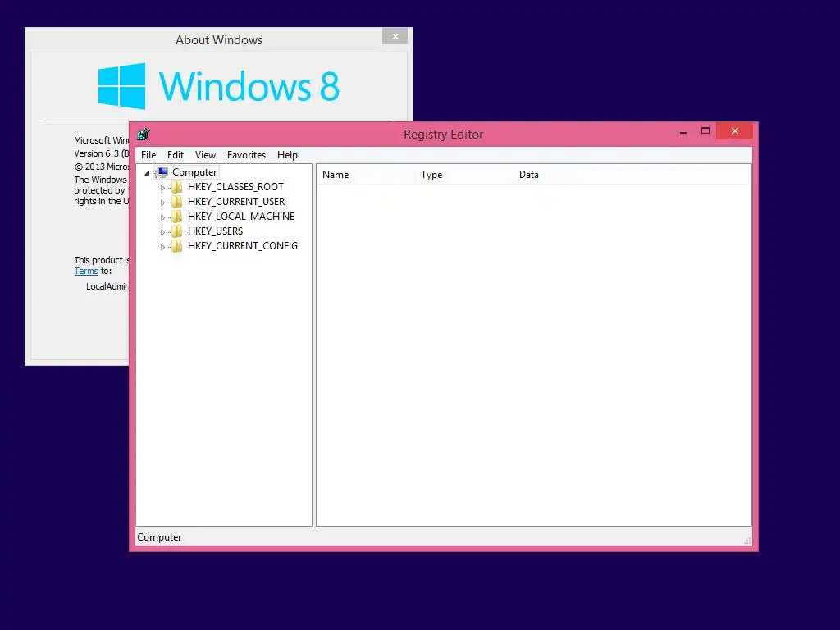Click the HKEY_CLASSES_ROOT folder icon
This screenshot has width=840, height=630.
pyautogui.click(x=177, y=187)
